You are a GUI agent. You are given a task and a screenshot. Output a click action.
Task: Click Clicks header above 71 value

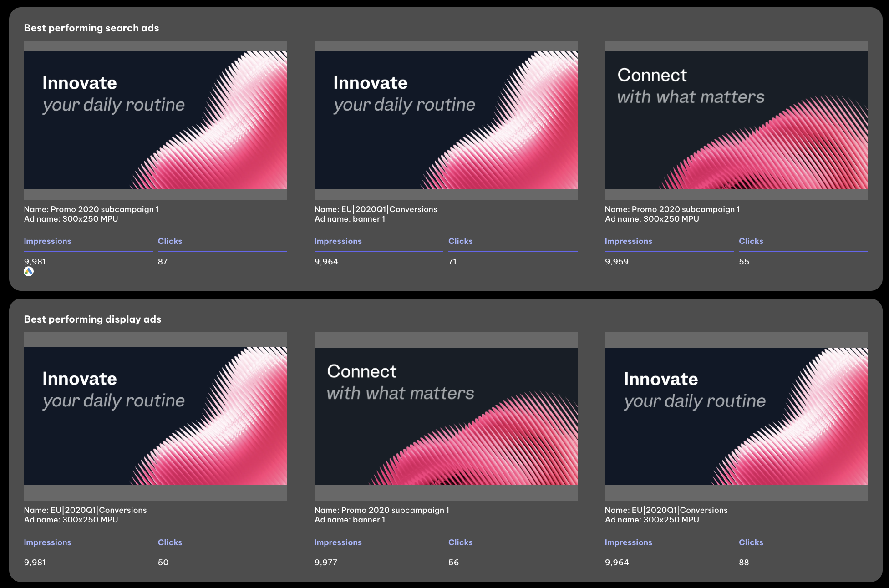(460, 241)
